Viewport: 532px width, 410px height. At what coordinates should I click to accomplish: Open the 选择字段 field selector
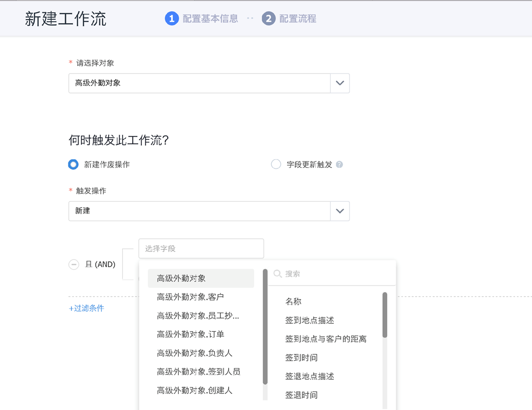pos(201,249)
